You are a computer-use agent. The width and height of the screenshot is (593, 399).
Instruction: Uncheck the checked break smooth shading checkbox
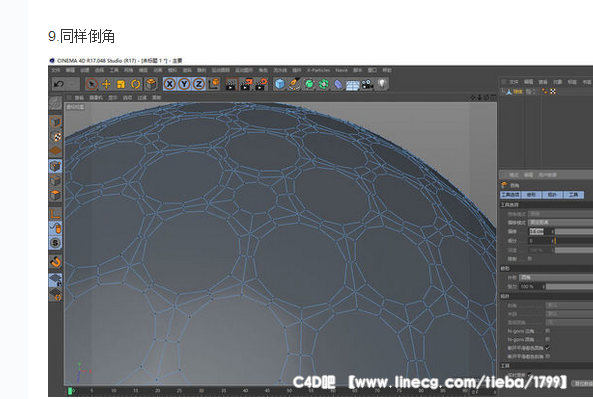tap(547, 348)
